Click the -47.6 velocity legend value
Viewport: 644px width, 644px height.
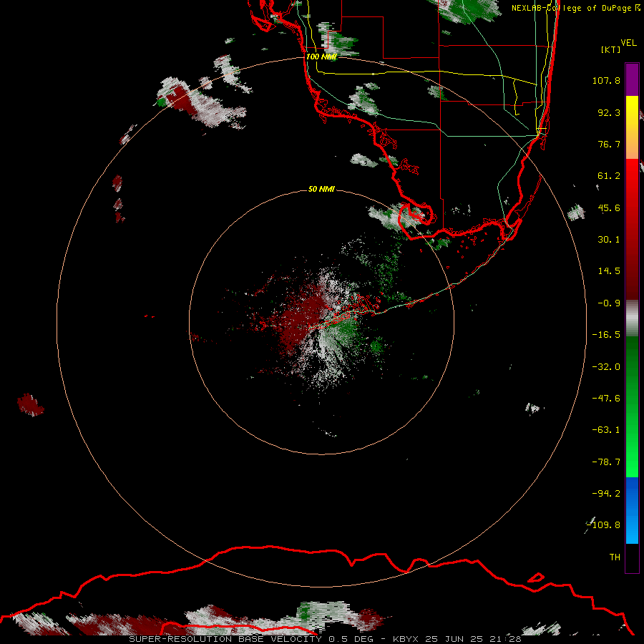(606, 398)
